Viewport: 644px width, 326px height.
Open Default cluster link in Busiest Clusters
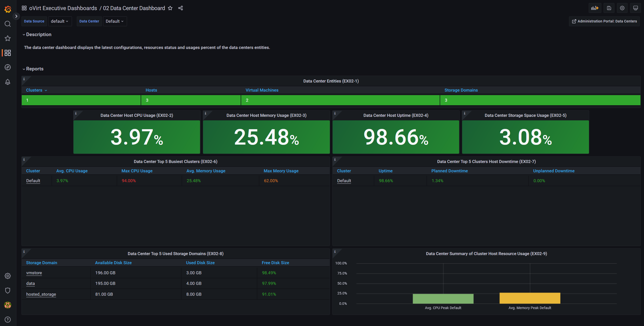pos(33,181)
